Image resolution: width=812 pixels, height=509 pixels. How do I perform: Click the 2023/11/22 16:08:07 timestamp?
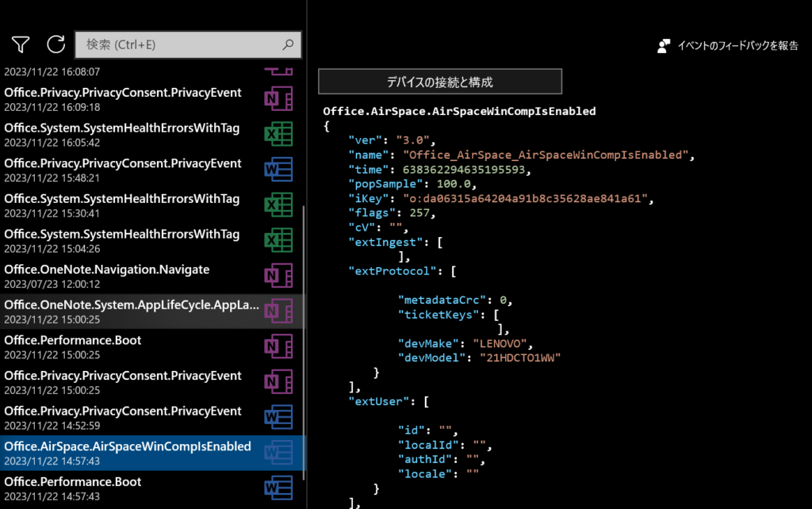[x=52, y=72]
